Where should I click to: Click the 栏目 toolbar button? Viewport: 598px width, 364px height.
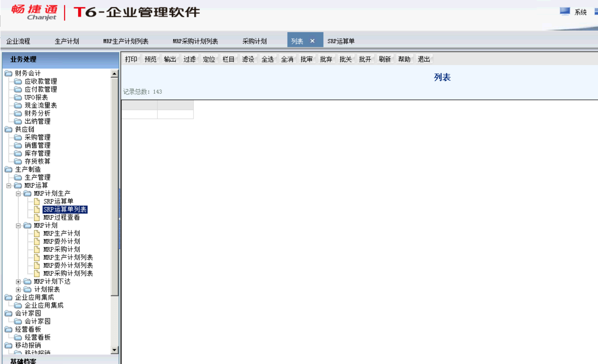[229, 59]
